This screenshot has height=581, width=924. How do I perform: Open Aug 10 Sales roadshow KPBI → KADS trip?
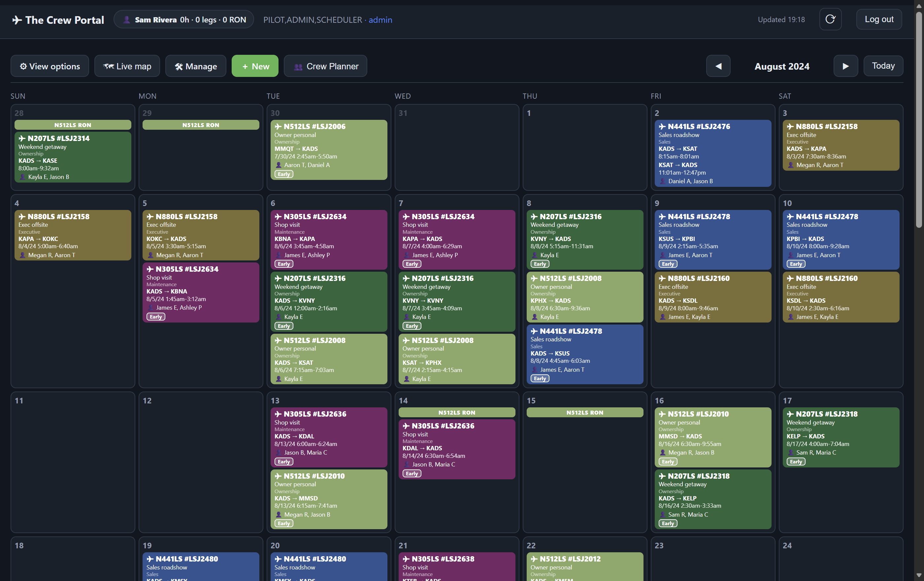[x=841, y=239]
